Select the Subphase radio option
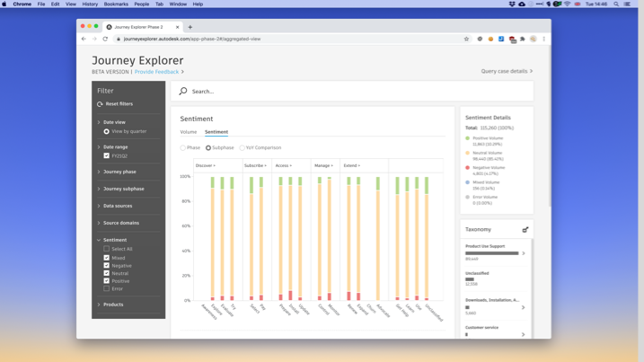The image size is (644, 362). [x=208, y=148]
